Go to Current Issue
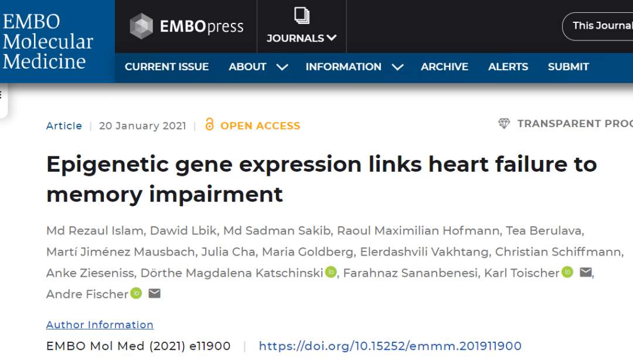633x364 pixels. tap(166, 67)
